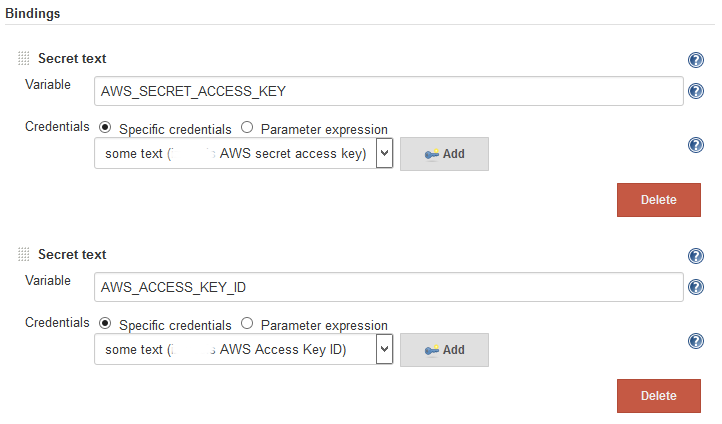
Task: Open help for first Secret text binding header
Action: [x=696, y=60]
